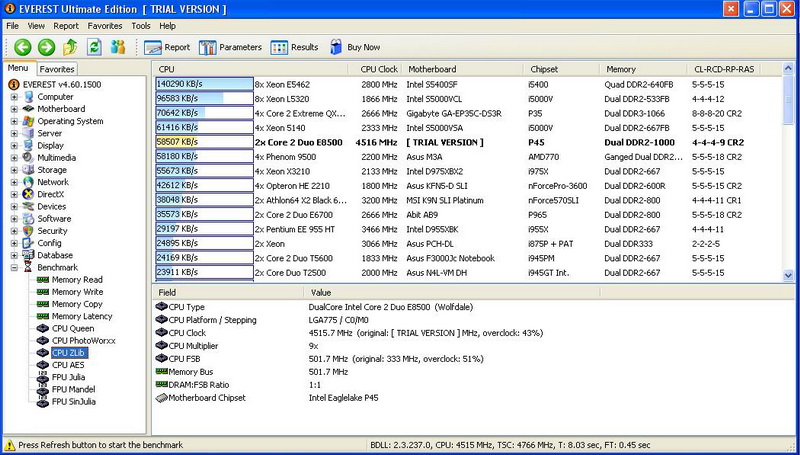Go forward with the green right arrow

tap(46, 47)
